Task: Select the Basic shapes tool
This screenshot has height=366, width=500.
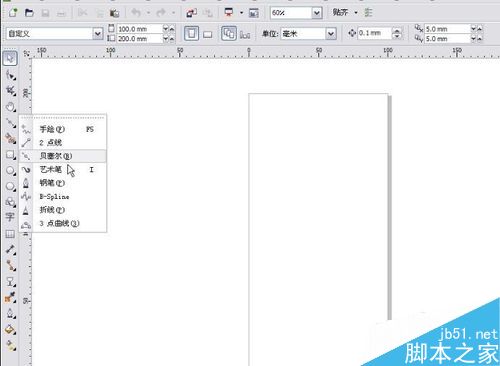Action: (x=10, y=202)
